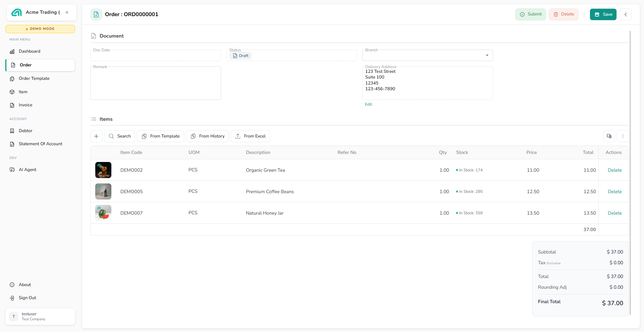Click the order document icon beside title
This screenshot has height=332, width=644.
(96, 14)
